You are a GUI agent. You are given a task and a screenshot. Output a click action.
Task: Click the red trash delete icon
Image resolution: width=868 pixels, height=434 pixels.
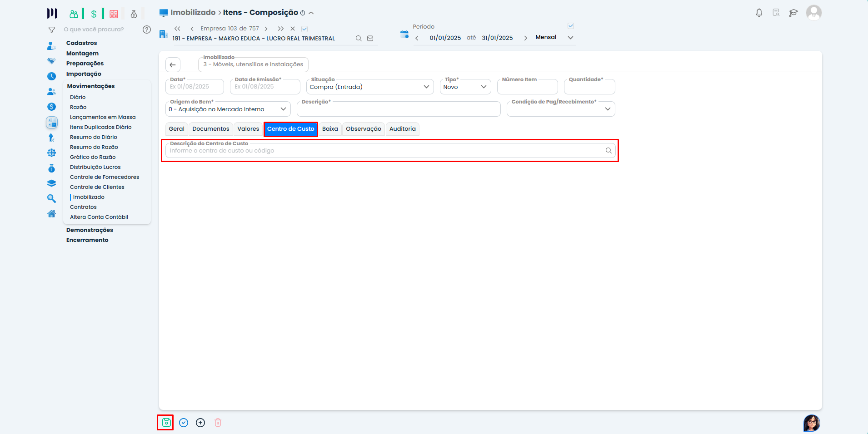pyautogui.click(x=218, y=423)
